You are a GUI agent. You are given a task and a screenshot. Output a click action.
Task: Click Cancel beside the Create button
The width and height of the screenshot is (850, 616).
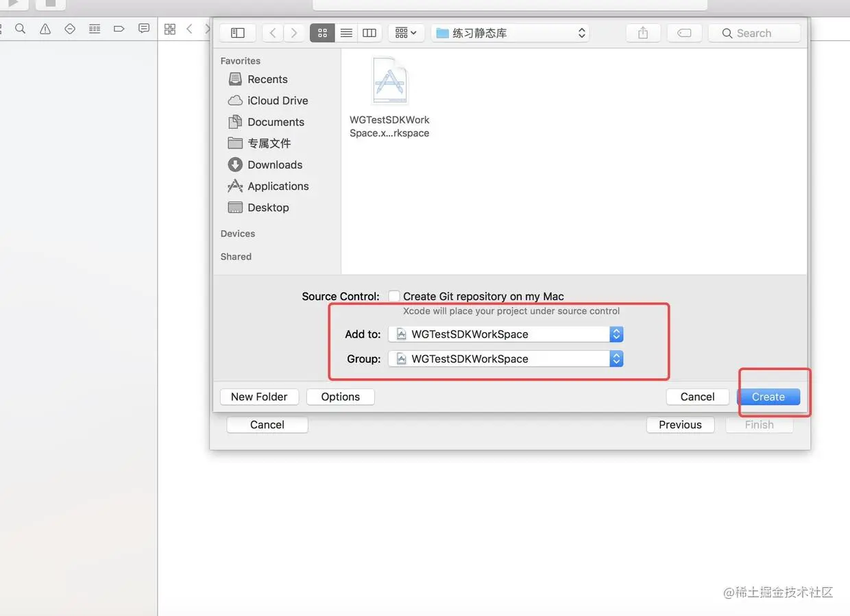(697, 397)
